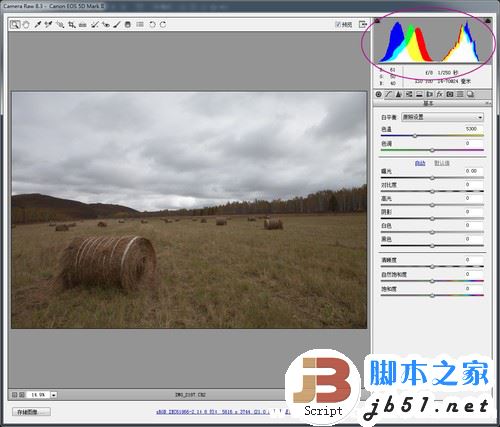The height and width of the screenshot is (427, 500).
Task: Open the Camera Calibration panel tab
Action: pos(450,94)
